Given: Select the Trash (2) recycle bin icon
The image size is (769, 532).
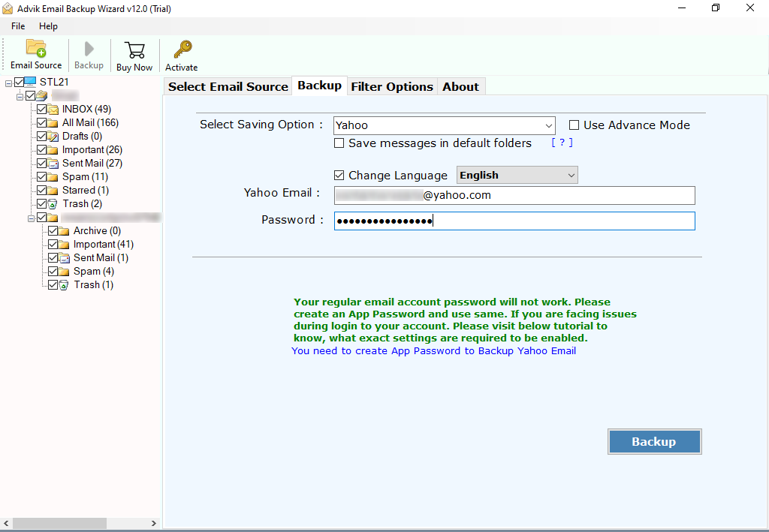Looking at the screenshot, I should point(53,204).
